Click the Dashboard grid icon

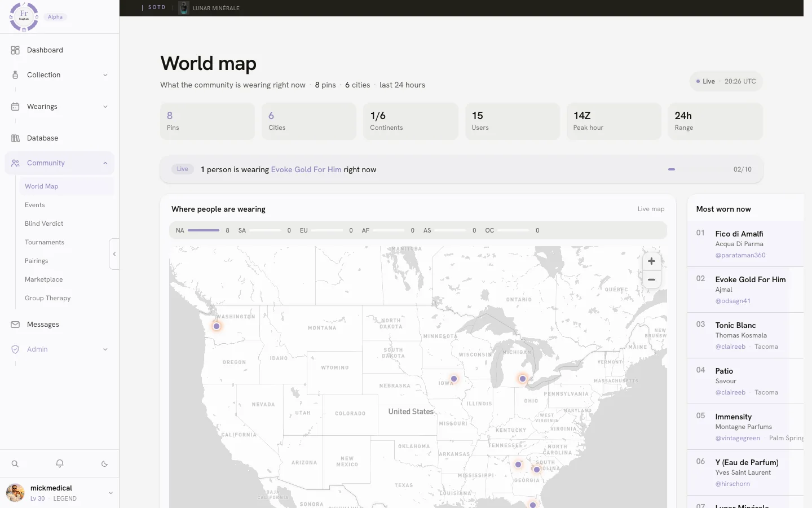(15, 50)
